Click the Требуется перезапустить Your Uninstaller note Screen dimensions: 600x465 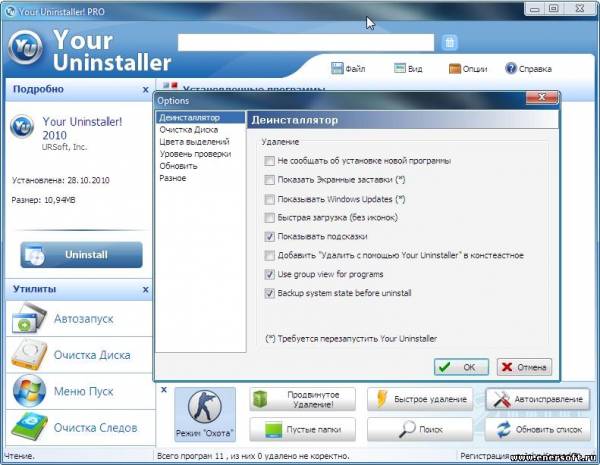351,339
